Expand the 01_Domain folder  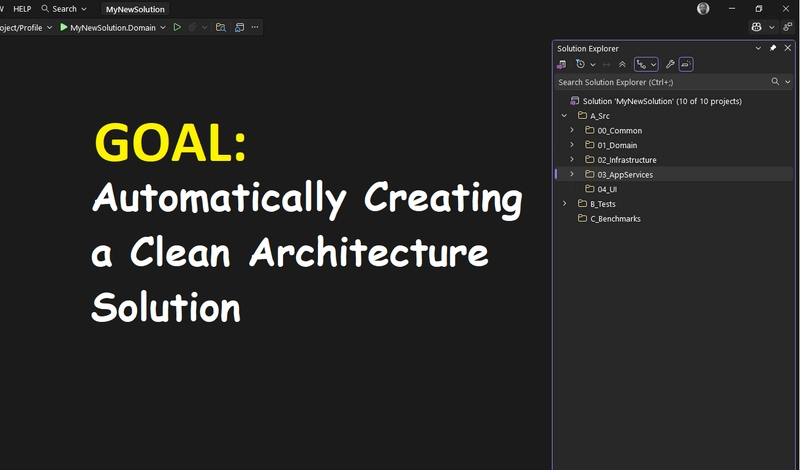click(572, 145)
